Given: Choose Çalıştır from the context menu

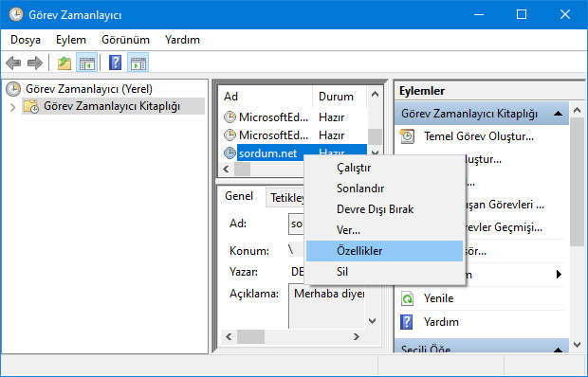Looking at the screenshot, I should pyautogui.click(x=384, y=168).
